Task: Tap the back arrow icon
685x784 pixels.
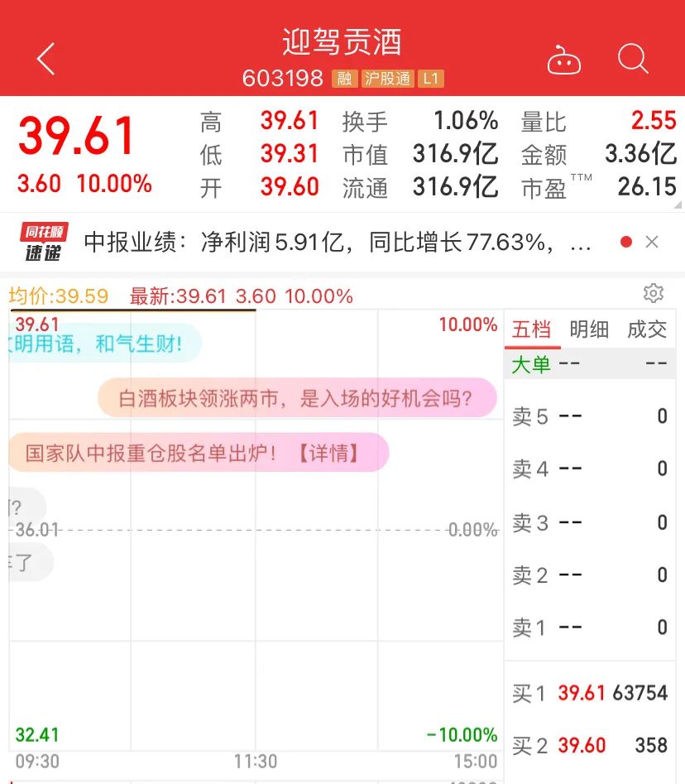Action: tap(46, 60)
